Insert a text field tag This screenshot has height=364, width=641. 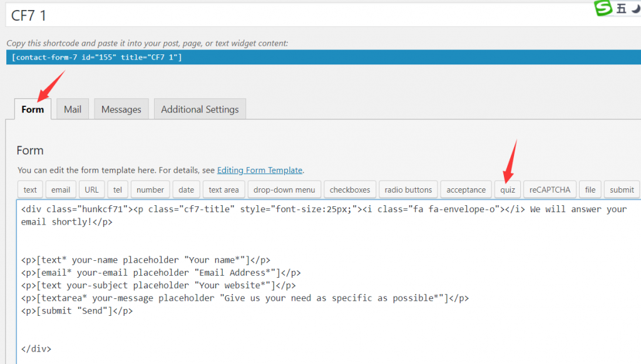tap(30, 190)
